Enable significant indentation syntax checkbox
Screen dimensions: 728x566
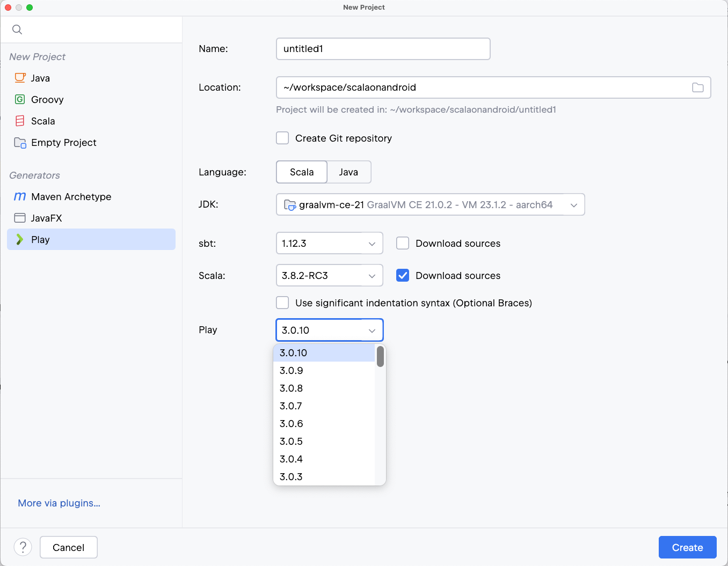click(282, 303)
